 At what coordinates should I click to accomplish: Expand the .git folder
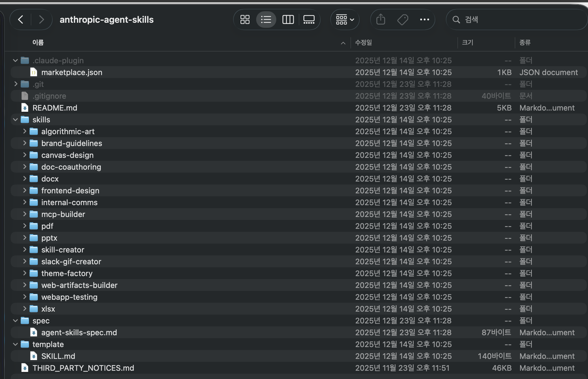(x=16, y=84)
